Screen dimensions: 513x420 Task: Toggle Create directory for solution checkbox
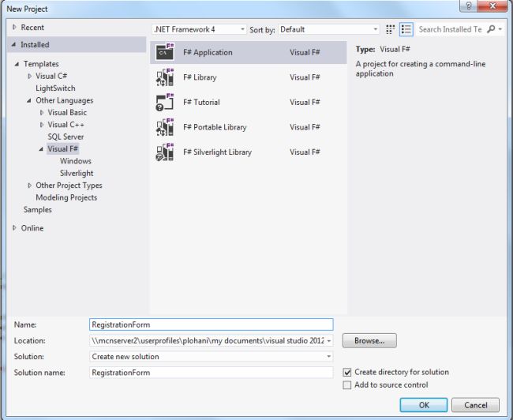[x=347, y=372]
